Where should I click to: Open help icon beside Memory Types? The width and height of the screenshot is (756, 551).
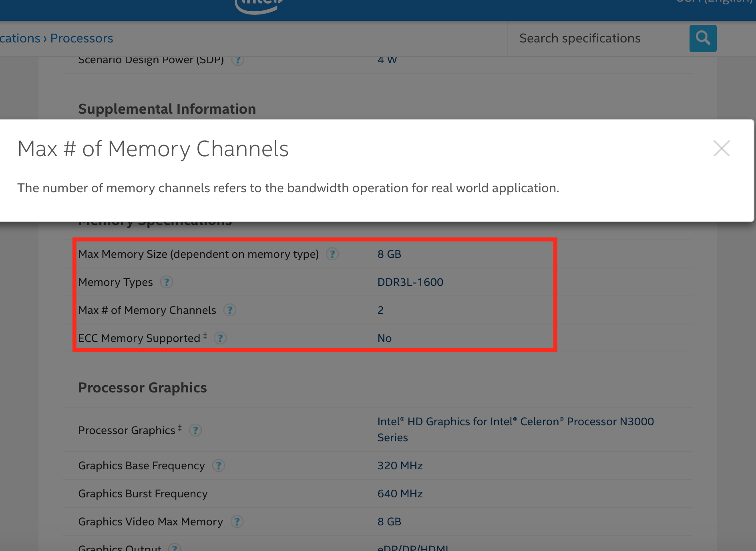click(x=167, y=282)
